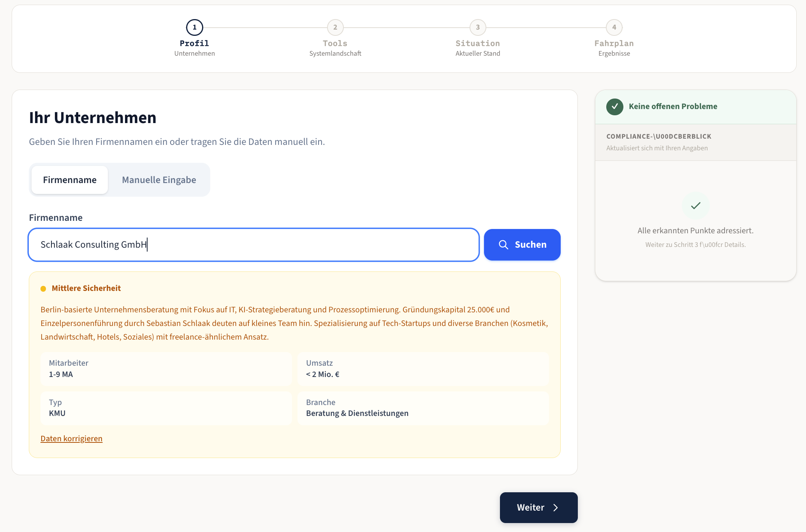Viewport: 806px width, 532px height.
Task: Open the Daten korrigieren link
Action: tap(71, 439)
